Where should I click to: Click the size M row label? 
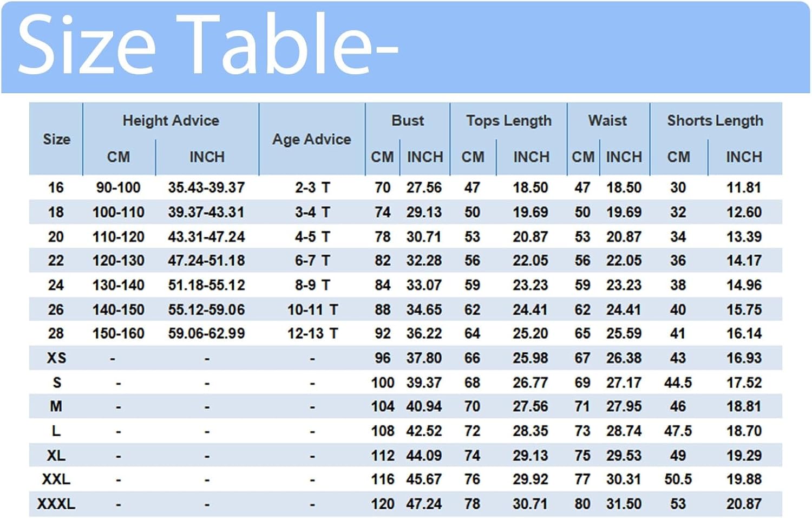pyautogui.click(x=56, y=406)
